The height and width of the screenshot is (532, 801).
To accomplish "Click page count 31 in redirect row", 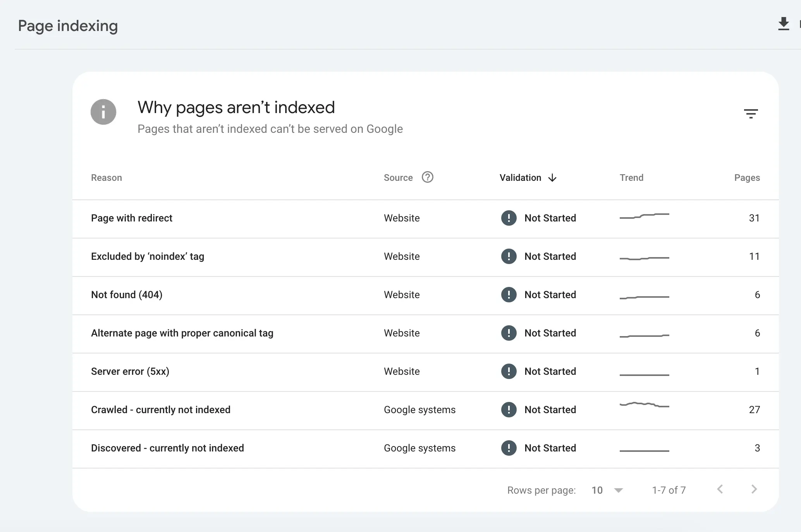I will click(754, 218).
